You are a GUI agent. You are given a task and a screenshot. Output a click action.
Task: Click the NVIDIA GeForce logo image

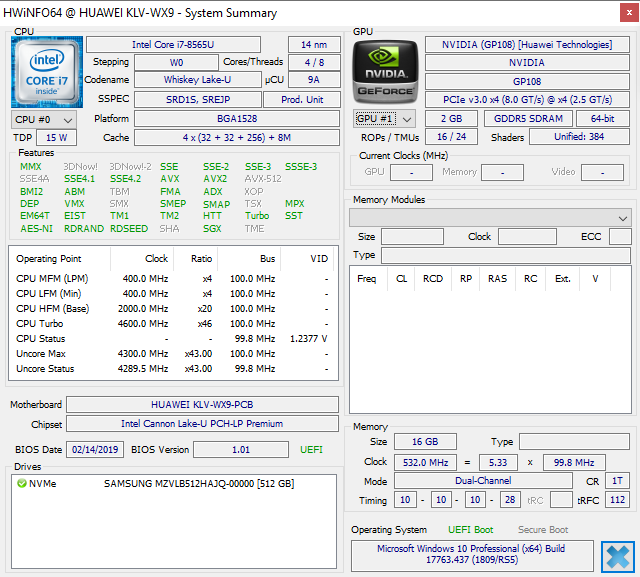385,72
